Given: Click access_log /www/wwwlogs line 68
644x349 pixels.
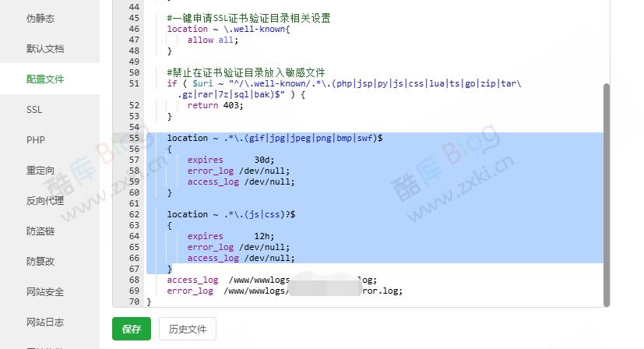Looking at the screenshot, I should (x=272, y=280).
